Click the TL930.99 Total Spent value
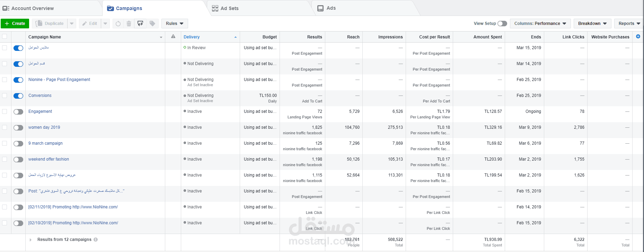Image resolution: width=644 pixels, height=252 pixels. pyautogui.click(x=493, y=240)
